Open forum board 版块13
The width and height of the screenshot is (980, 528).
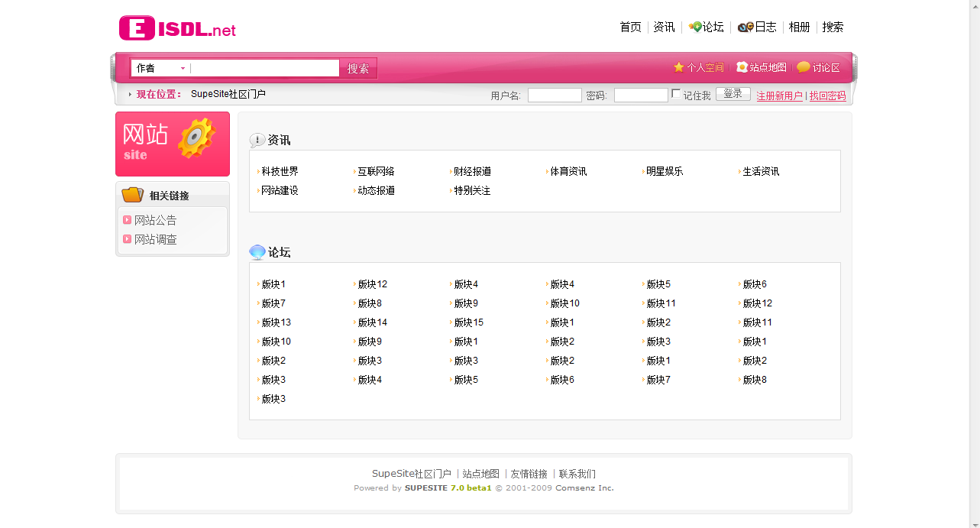pos(277,322)
